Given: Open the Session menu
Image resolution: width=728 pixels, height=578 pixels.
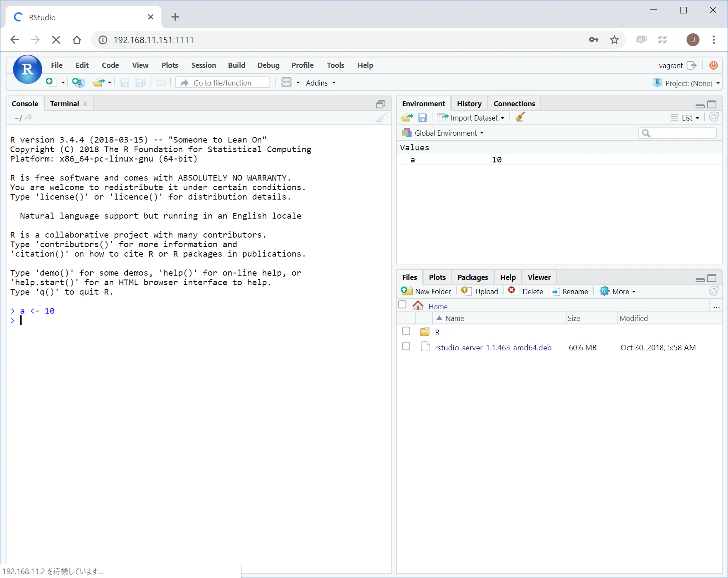Looking at the screenshot, I should click(x=203, y=65).
